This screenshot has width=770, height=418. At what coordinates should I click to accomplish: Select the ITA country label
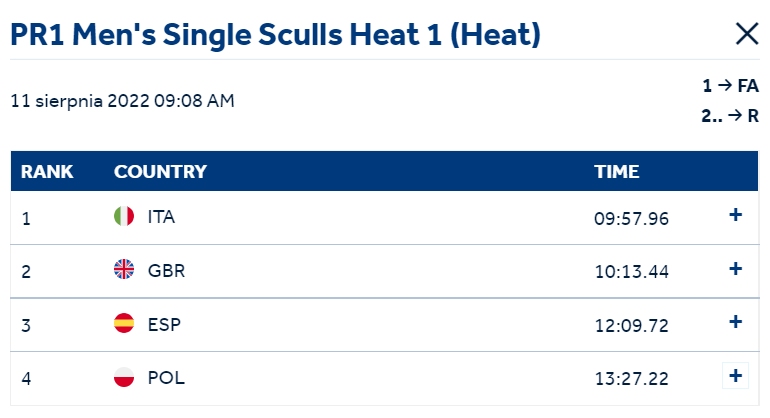point(161,217)
